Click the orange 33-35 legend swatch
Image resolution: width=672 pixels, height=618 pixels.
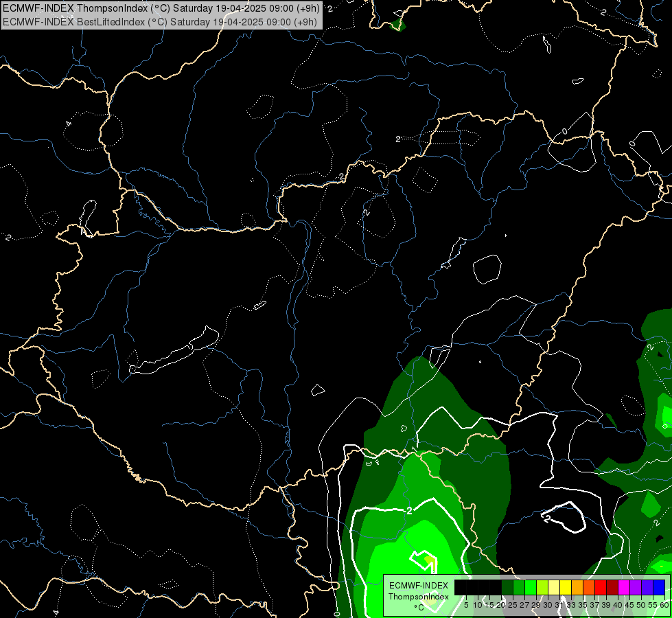coord(577,587)
